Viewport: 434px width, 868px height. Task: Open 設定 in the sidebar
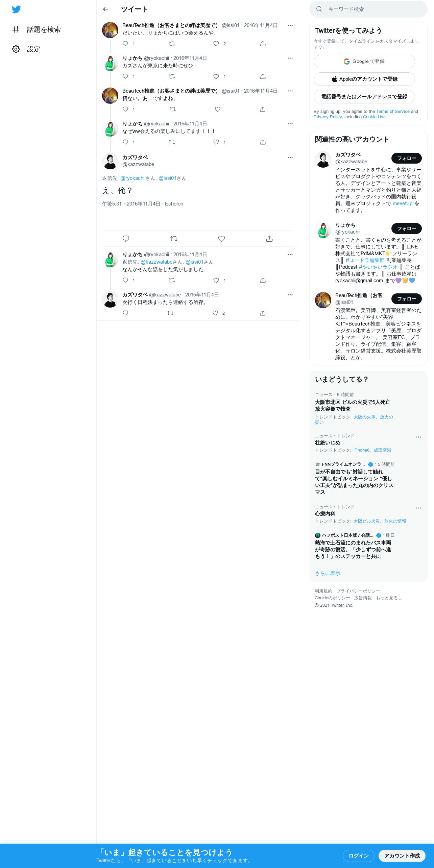click(x=26, y=49)
